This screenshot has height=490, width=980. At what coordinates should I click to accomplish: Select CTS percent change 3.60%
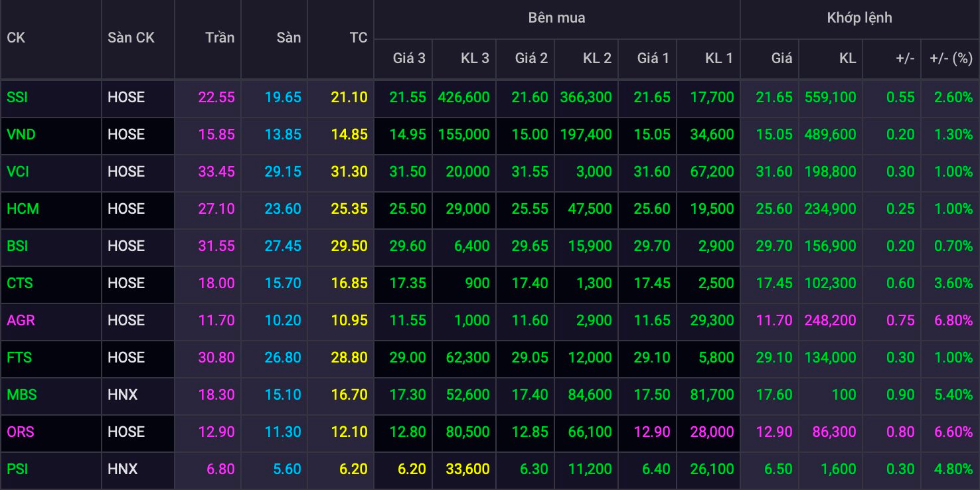click(953, 284)
